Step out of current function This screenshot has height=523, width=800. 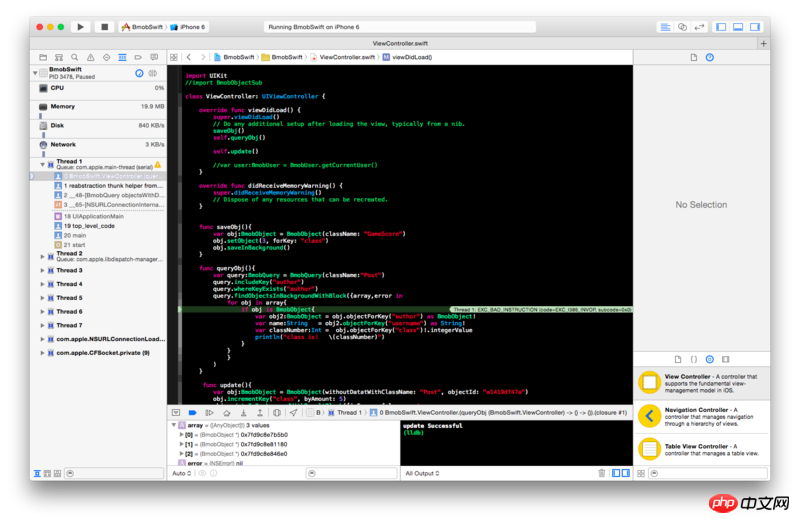tap(260, 413)
